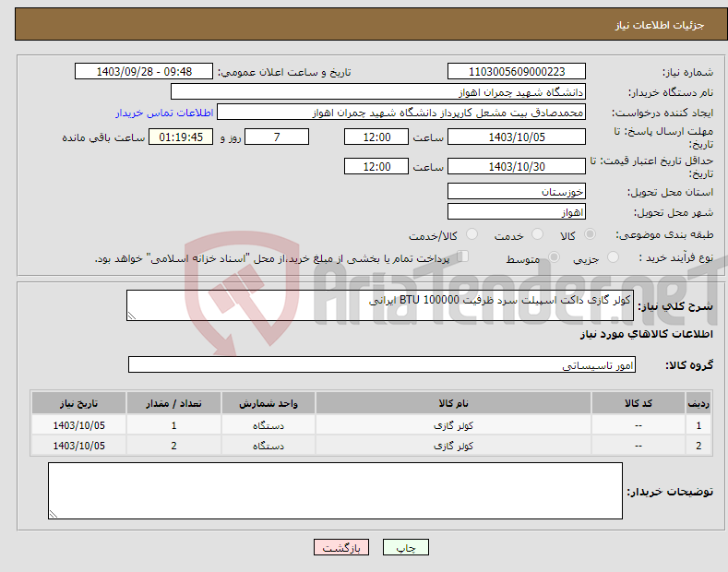Click the price validity date 1403/10/30 field
The height and width of the screenshot is (572, 728).
[x=517, y=166]
